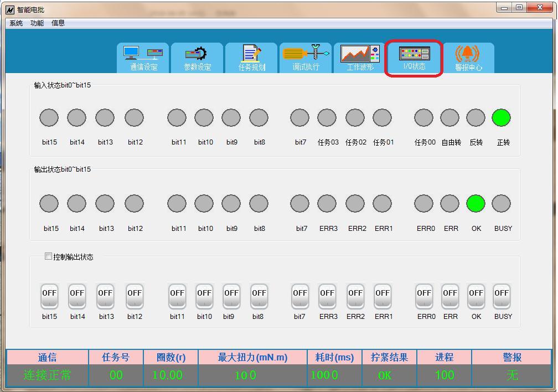Screen dimensions: 558x392
Task: Click the 圈数(r) value 10.00
Action: [167, 375]
